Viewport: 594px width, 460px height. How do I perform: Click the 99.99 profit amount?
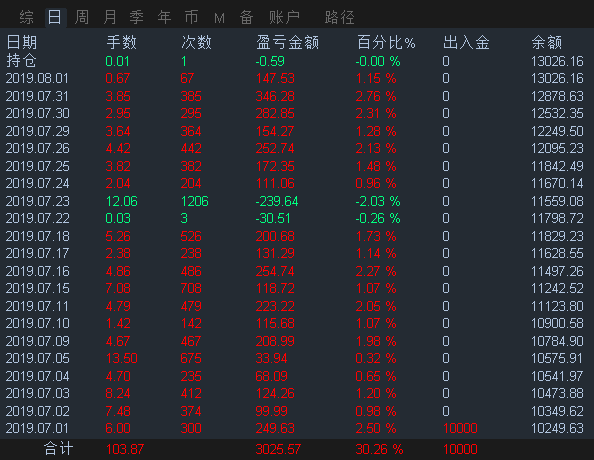[x=272, y=411]
